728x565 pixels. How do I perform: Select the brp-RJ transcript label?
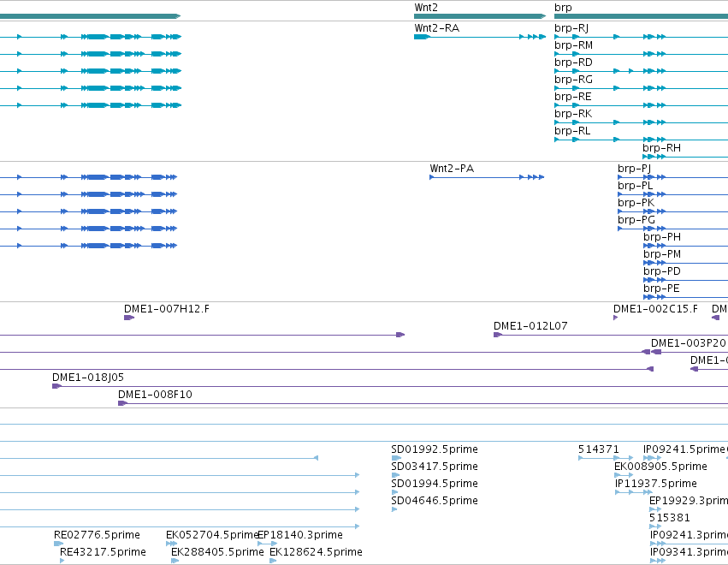[x=571, y=28]
